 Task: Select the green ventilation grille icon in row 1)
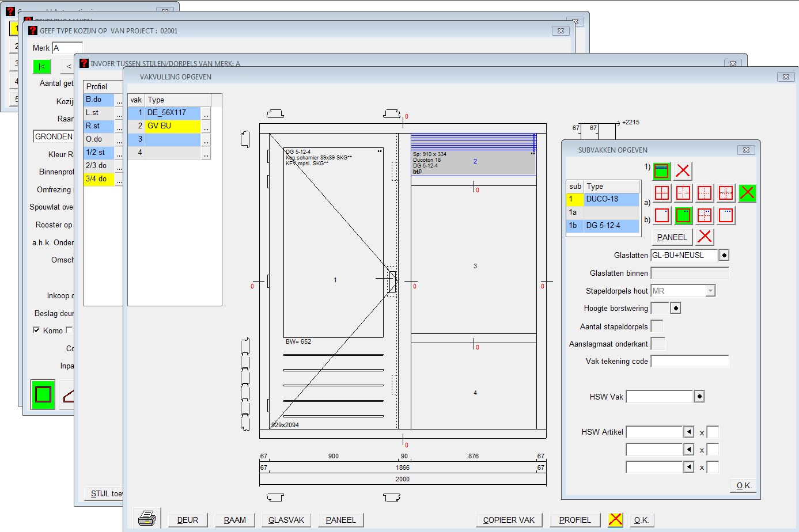pos(661,171)
